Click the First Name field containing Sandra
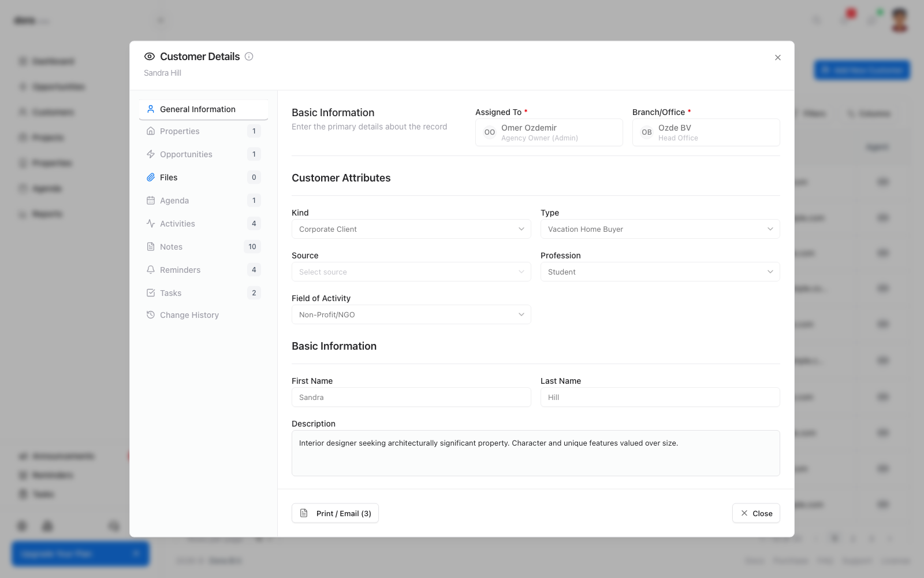Image resolution: width=924 pixels, height=578 pixels. pyautogui.click(x=411, y=397)
